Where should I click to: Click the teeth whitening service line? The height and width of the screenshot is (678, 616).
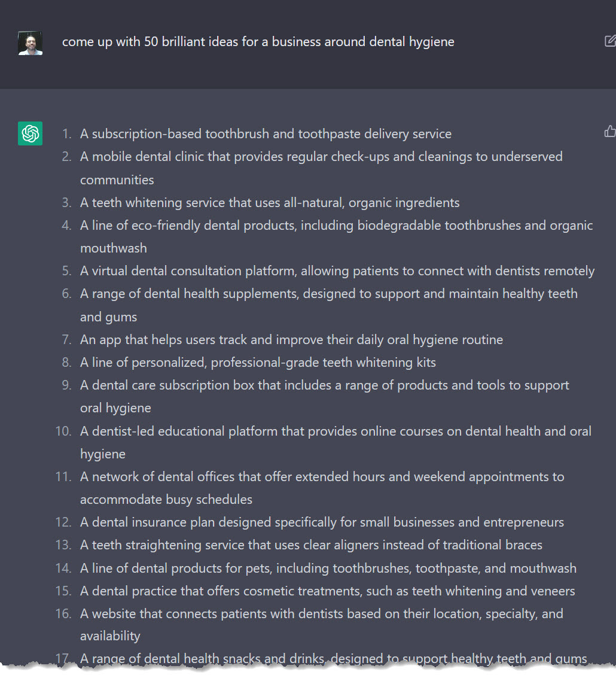270,202
